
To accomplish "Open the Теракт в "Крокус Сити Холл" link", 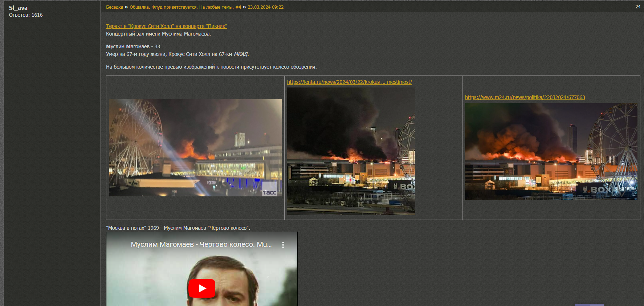I will tap(167, 26).
